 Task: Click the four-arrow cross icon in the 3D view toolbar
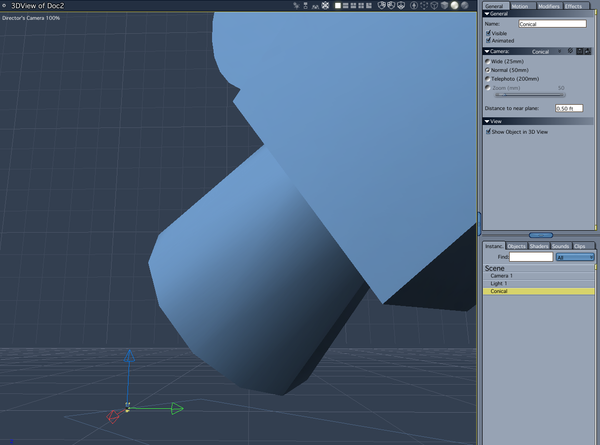coord(325,5)
